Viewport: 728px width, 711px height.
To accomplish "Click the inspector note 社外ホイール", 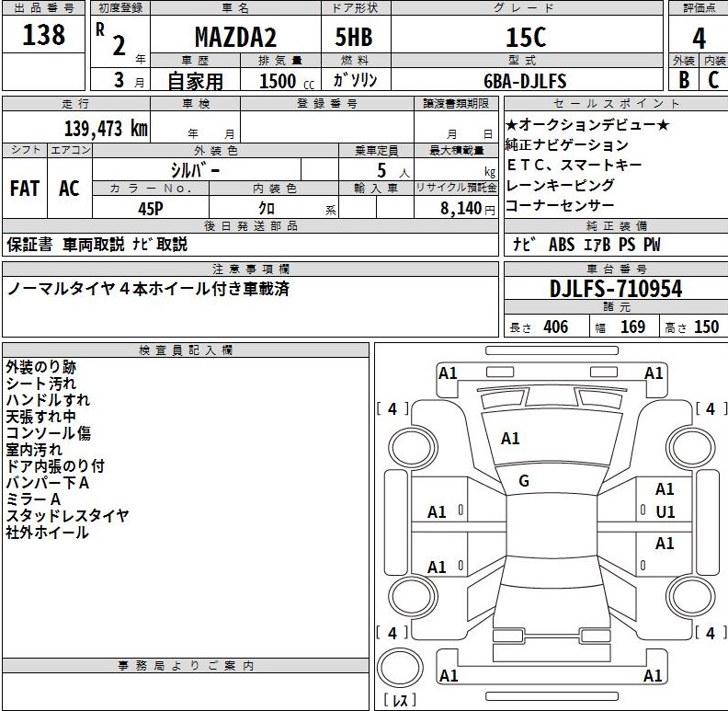I will (47, 532).
